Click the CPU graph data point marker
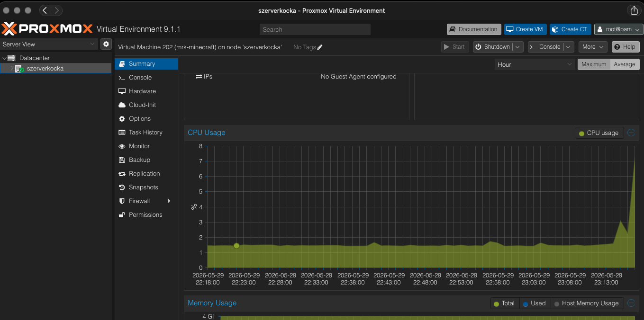644x320 pixels. (x=236, y=246)
